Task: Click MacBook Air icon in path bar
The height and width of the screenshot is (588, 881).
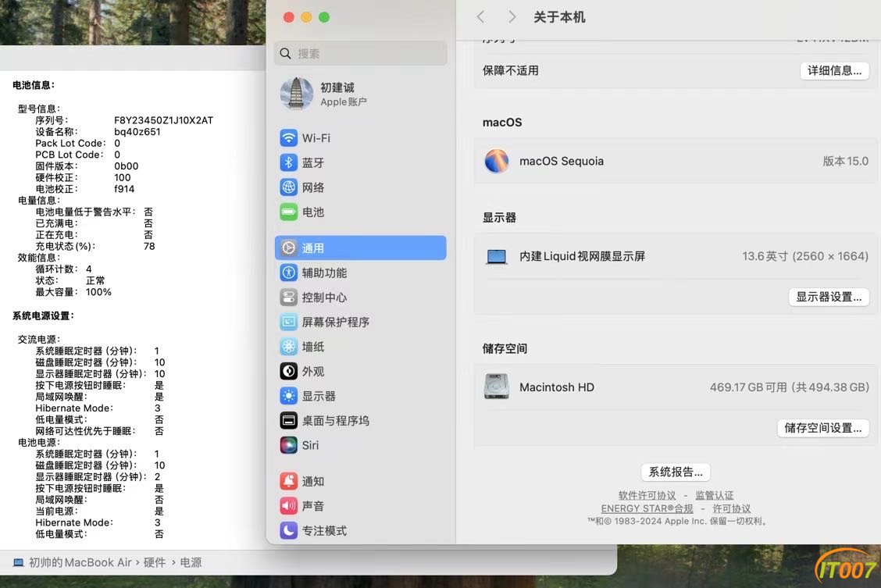Action: coord(19,563)
